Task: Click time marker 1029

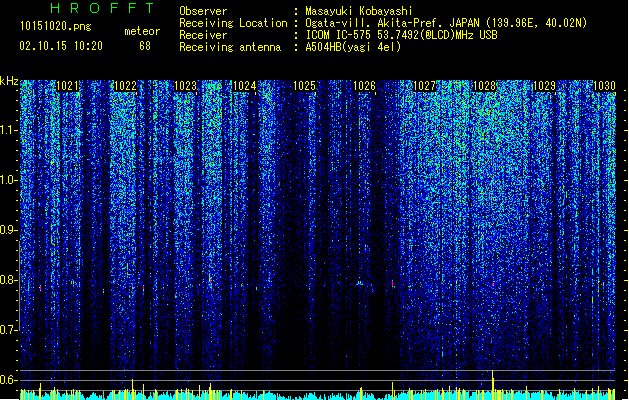Action: [544, 86]
